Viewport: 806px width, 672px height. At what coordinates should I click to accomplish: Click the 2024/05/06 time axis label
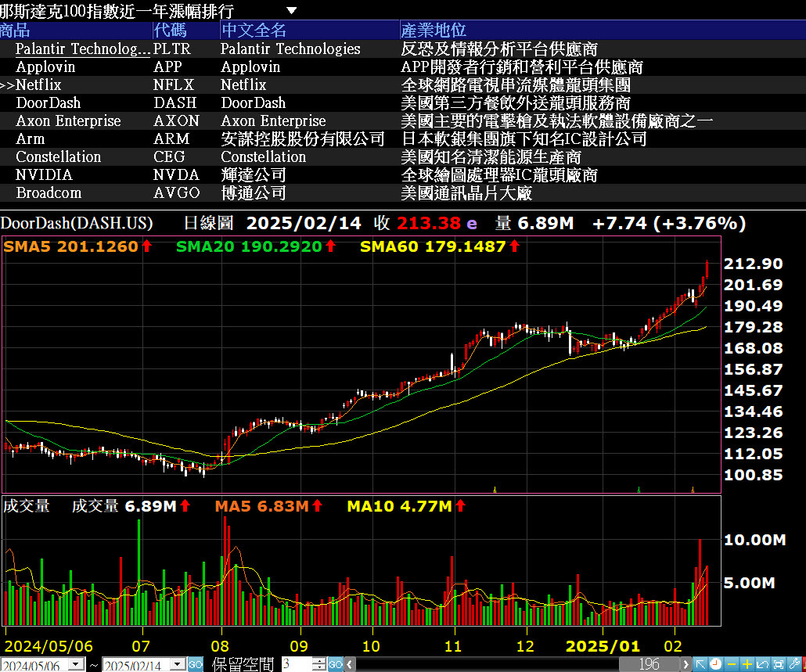coord(49,646)
